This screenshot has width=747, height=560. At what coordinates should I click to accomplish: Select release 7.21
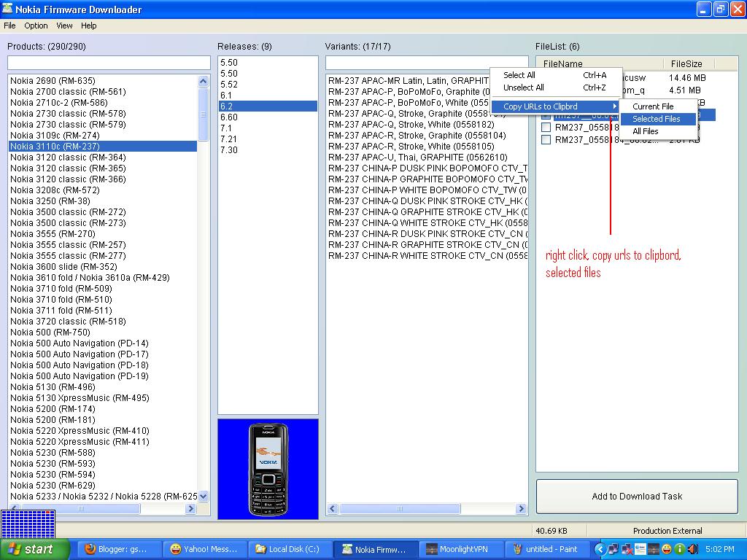(x=268, y=139)
